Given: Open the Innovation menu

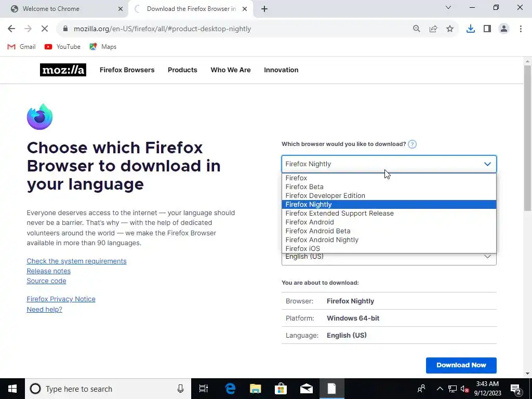Looking at the screenshot, I should point(281,70).
